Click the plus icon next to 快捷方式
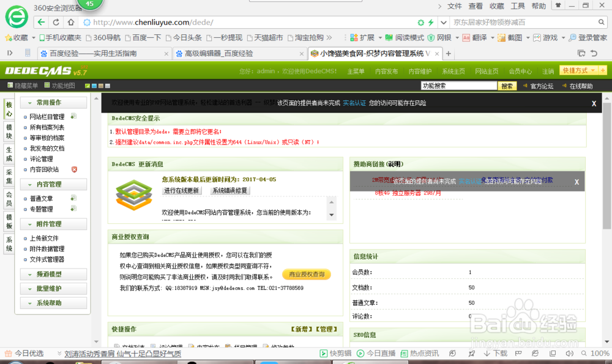The image size is (612, 364). pyautogui.click(x=603, y=70)
